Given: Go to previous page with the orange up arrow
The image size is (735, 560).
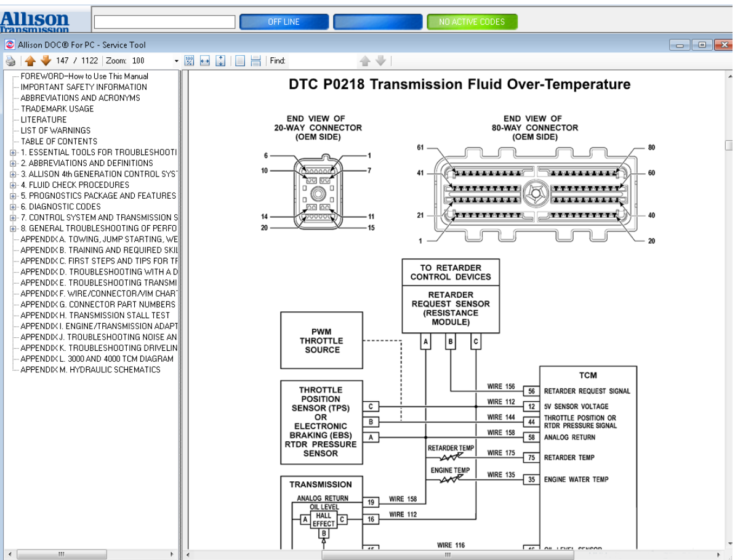Looking at the screenshot, I should click(30, 60).
